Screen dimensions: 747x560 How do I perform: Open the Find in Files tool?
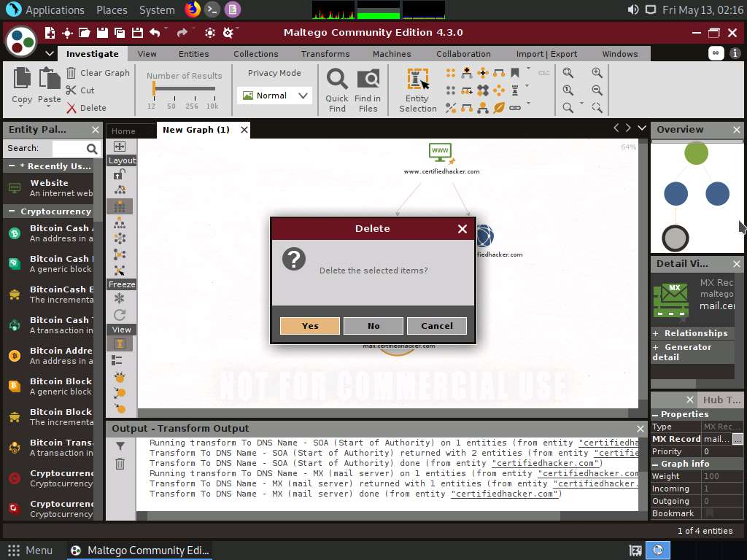368,90
